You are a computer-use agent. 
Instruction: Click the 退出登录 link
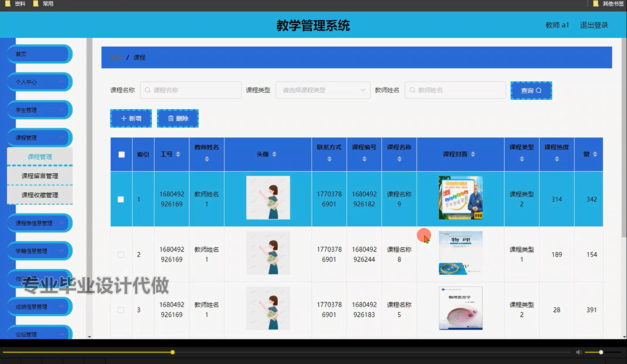click(x=593, y=25)
